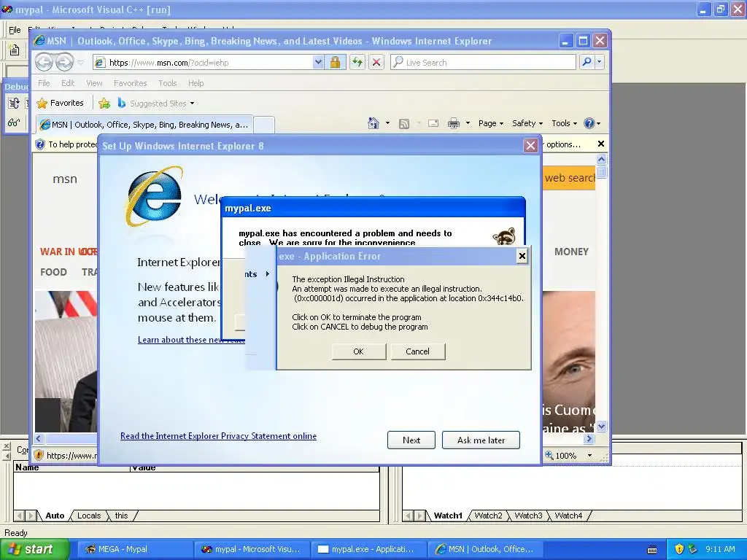Open the IE Favorites menu
747x560 pixels.
[x=130, y=83]
